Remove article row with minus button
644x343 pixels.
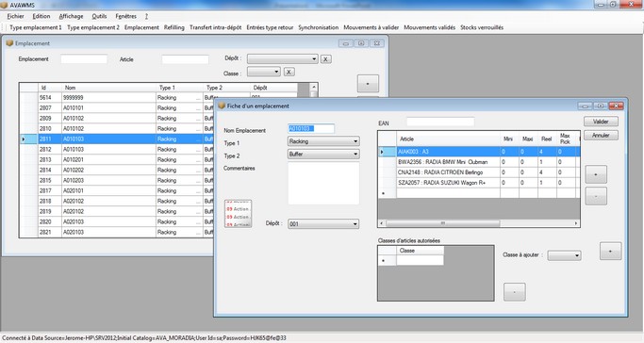596,197
